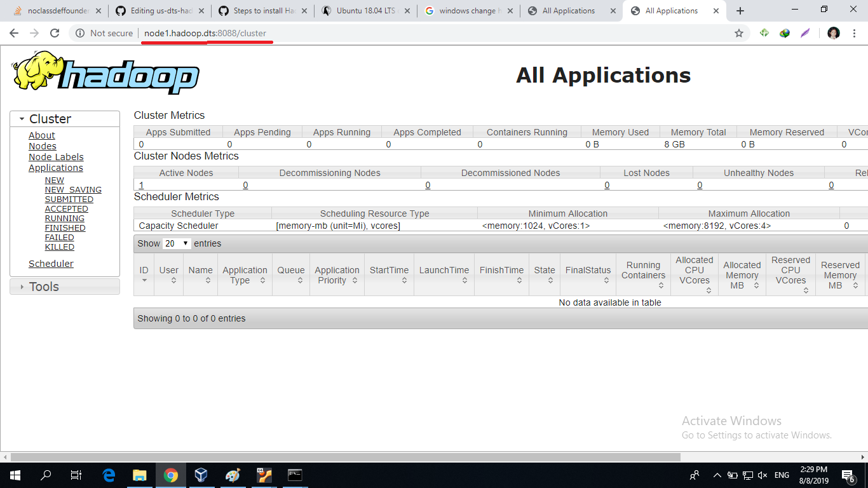Show SUBMITTED applications
This screenshot has width=868, height=488.
tap(69, 199)
